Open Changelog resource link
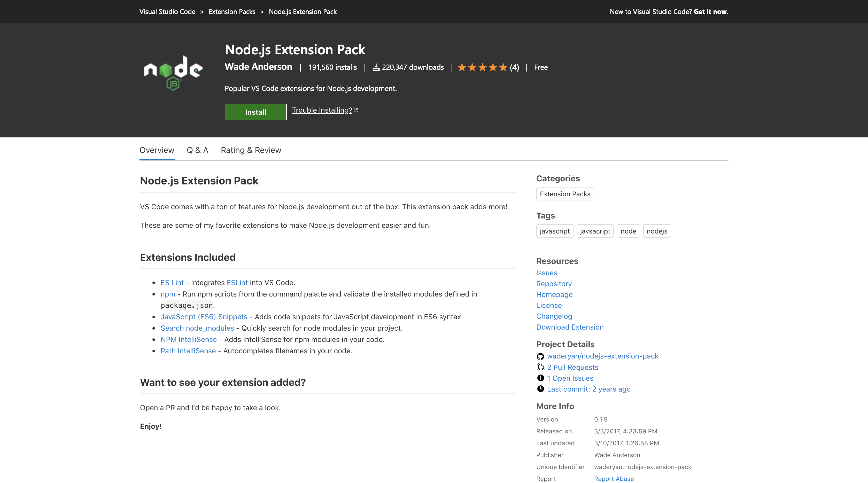868x483 pixels. pyautogui.click(x=554, y=316)
